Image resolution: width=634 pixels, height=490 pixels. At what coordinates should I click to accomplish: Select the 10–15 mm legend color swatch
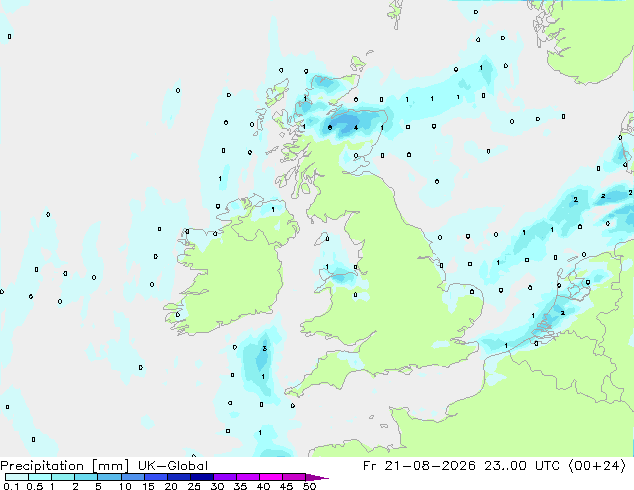pyautogui.click(x=132, y=477)
